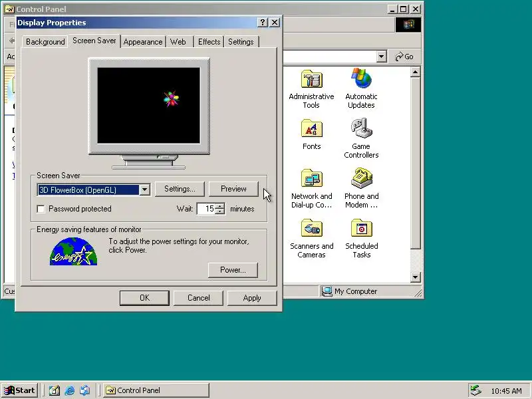Click the Preview button
This screenshot has width=532, height=399.
point(233,189)
